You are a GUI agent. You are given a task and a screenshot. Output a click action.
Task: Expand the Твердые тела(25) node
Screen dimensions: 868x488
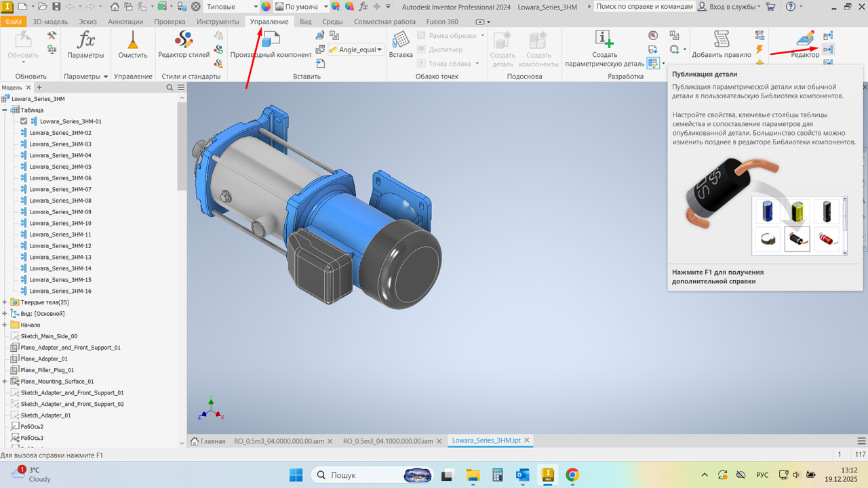(5, 302)
